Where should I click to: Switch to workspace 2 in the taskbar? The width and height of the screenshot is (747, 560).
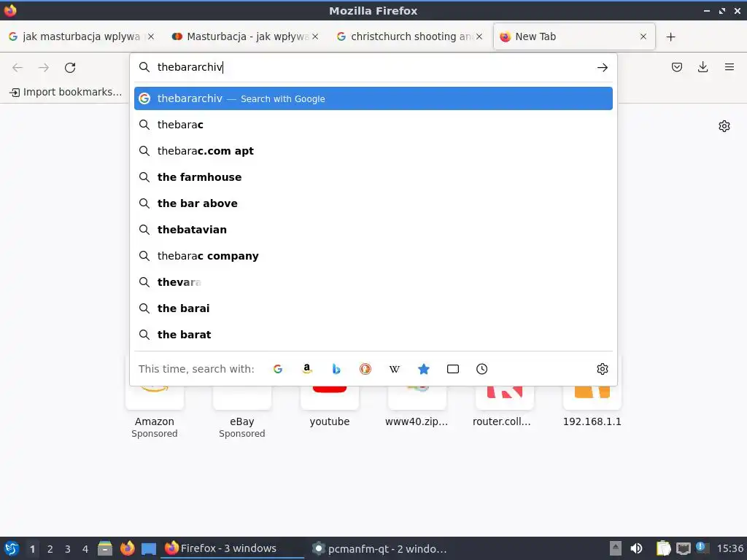click(x=50, y=549)
